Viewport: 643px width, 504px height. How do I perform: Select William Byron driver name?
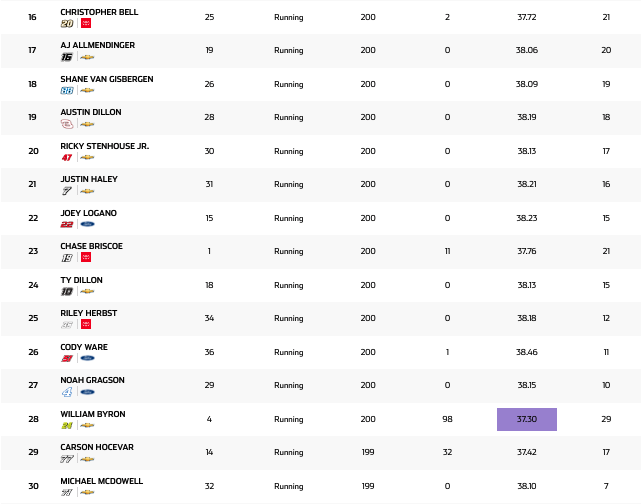tap(93, 414)
